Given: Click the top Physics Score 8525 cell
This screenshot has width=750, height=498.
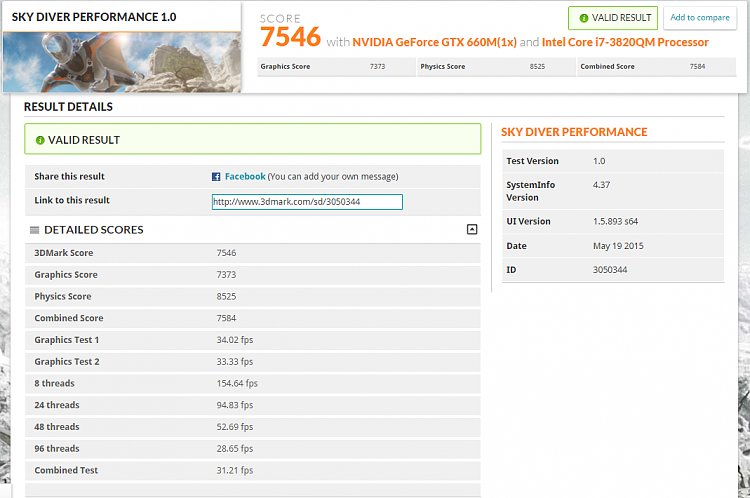Looking at the screenshot, I should point(496,66).
